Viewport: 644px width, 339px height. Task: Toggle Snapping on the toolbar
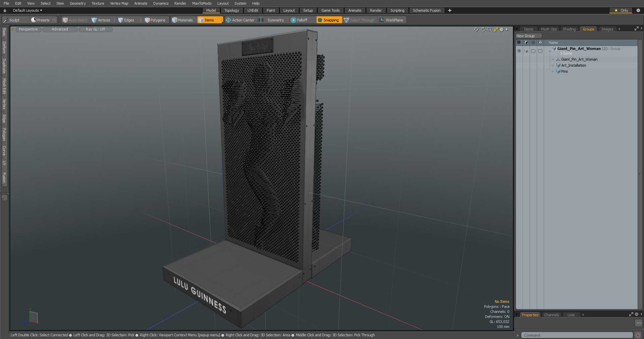tap(328, 20)
